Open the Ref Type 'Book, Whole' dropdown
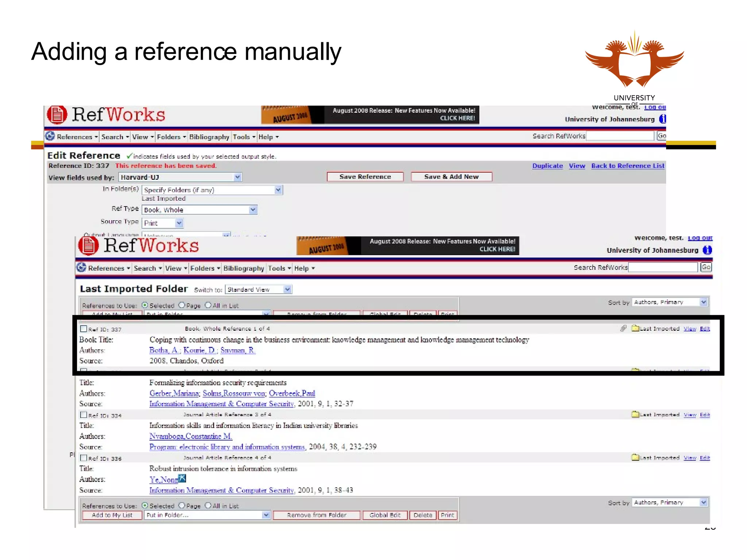747x560 pixels. click(x=200, y=210)
